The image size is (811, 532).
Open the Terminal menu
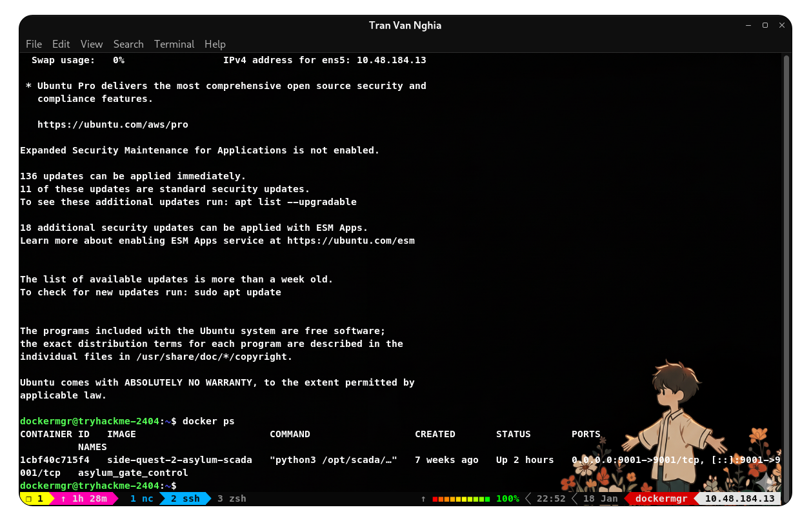pyautogui.click(x=174, y=44)
